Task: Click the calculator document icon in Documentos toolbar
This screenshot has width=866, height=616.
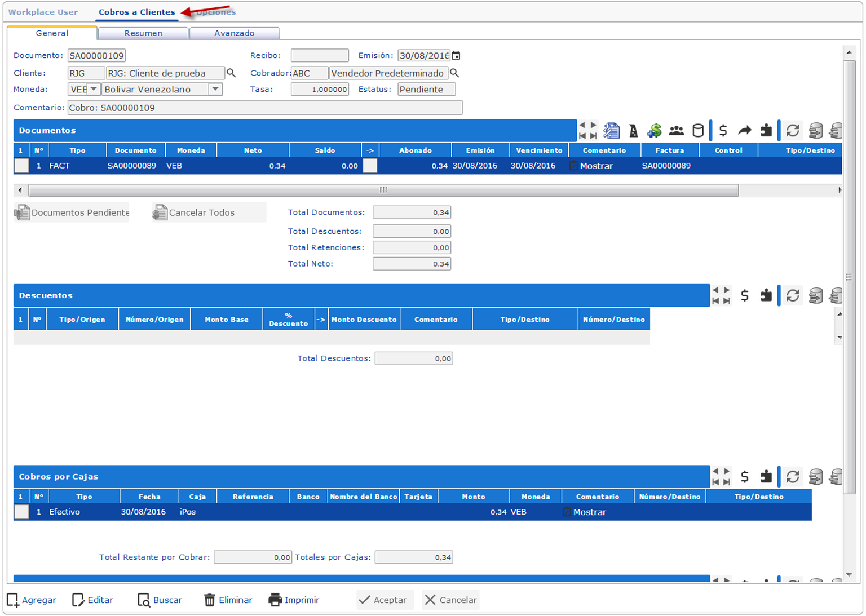Action: click(611, 131)
